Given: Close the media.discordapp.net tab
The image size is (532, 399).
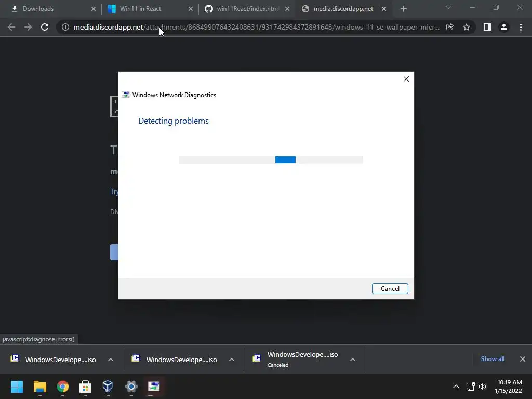Looking at the screenshot, I should (384, 9).
